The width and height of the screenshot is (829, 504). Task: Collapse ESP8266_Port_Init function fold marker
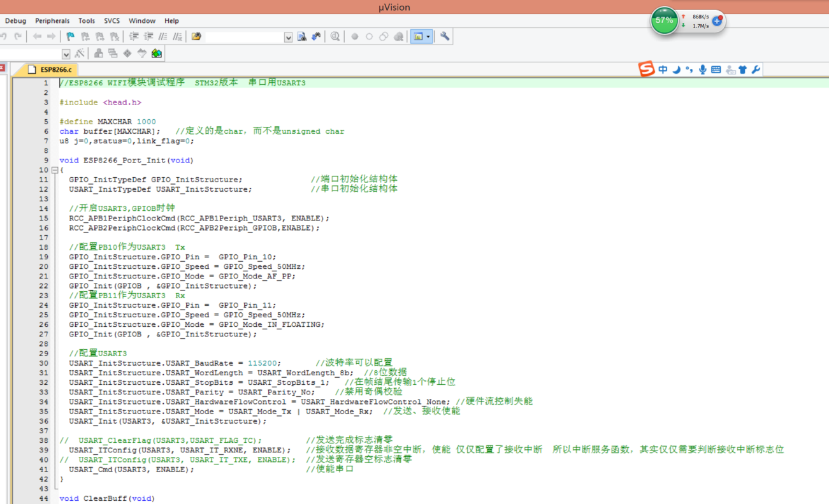tap(55, 170)
